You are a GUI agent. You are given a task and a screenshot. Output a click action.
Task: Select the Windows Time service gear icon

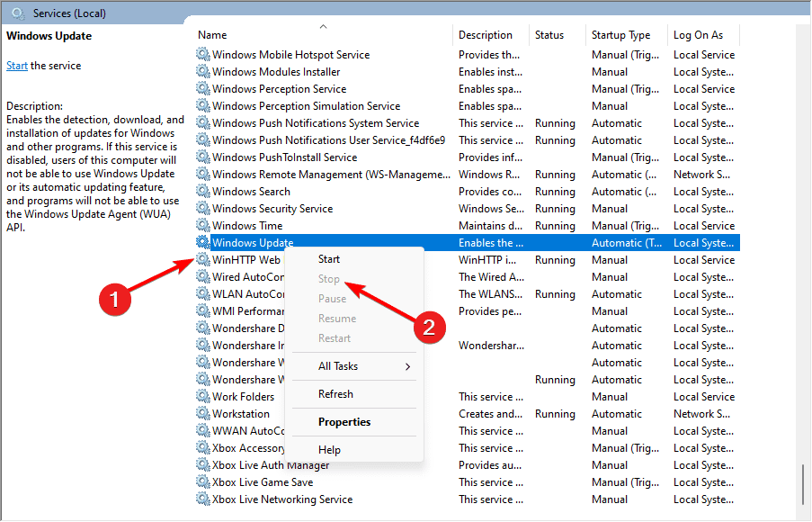coord(203,226)
